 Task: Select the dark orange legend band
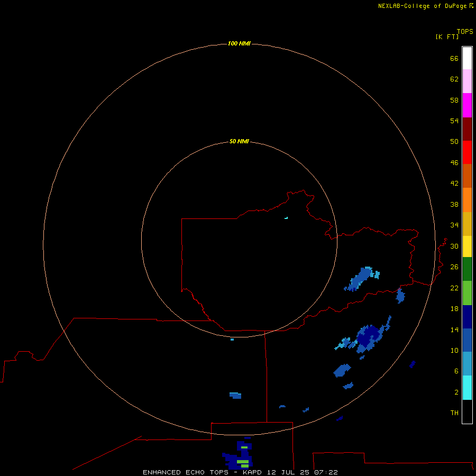point(467,176)
